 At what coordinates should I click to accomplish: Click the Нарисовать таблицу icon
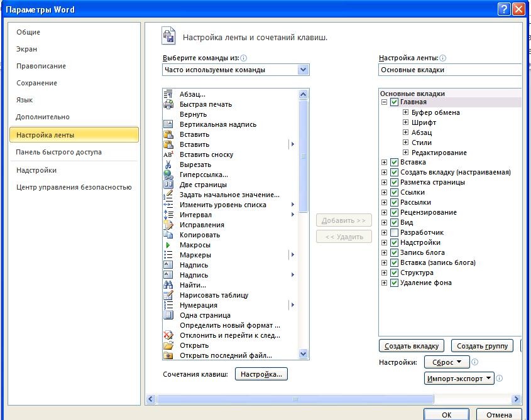(168, 295)
